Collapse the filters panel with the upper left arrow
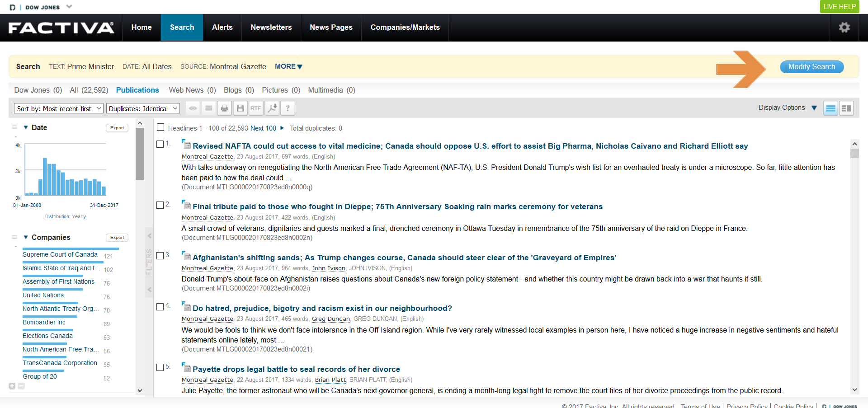The width and height of the screenshot is (868, 408). pyautogui.click(x=149, y=236)
